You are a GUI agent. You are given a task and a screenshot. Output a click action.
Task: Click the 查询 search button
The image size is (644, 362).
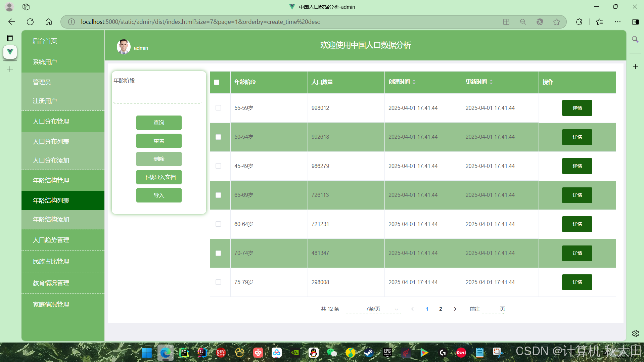[159, 123]
